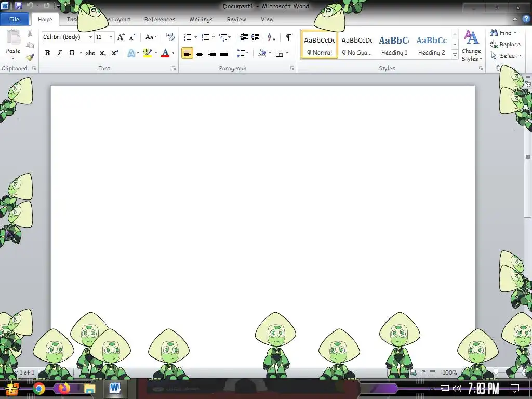
Task: Toggle Show/Hide paragraph marks
Action: click(x=288, y=37)
